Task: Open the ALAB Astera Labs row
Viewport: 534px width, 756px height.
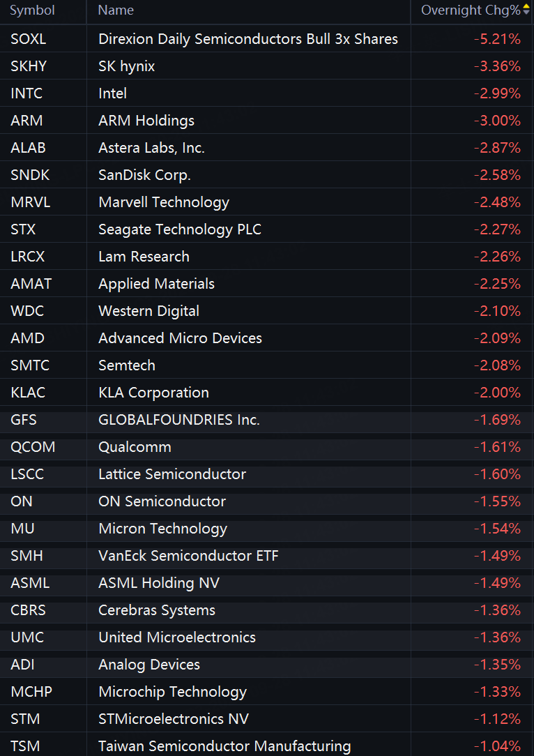Action: pyautogui.click(x=267, y=148)
